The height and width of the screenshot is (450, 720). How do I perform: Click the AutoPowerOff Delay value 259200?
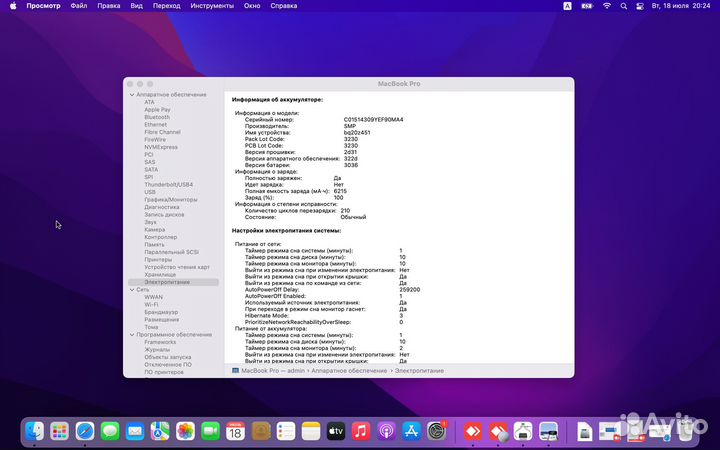[x=410, y=290]
